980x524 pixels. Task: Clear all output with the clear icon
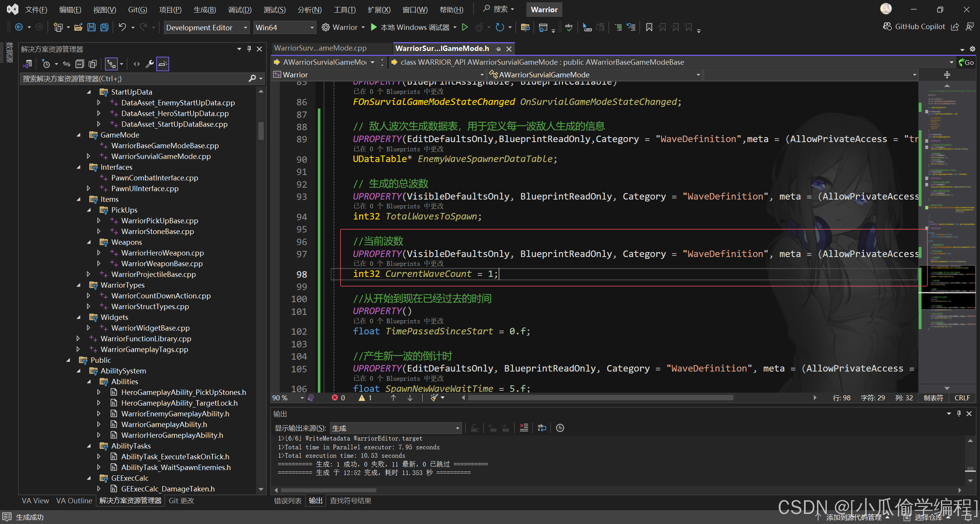pyautogui.click(x=524, y=428)
